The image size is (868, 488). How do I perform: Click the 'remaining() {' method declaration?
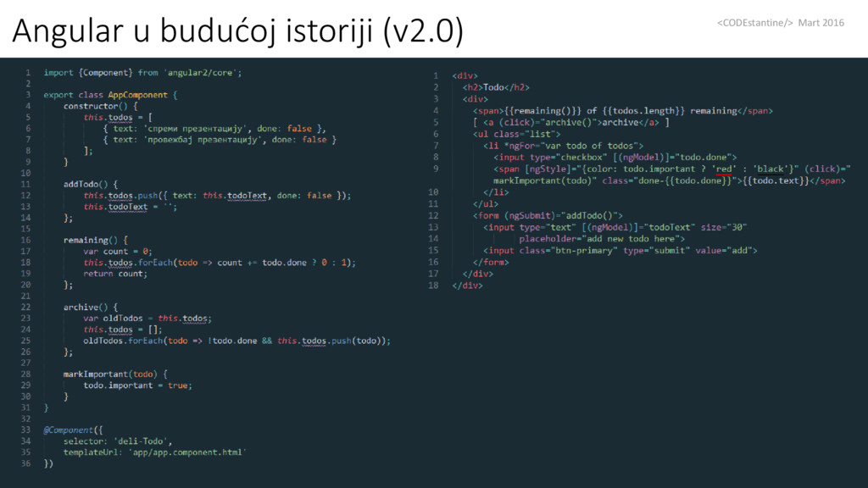click(95, 240)
